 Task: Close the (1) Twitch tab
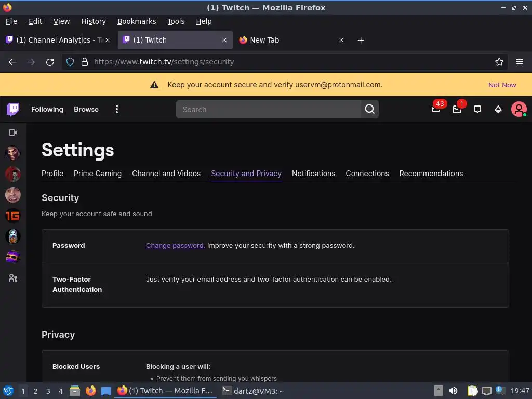[224, 40]
